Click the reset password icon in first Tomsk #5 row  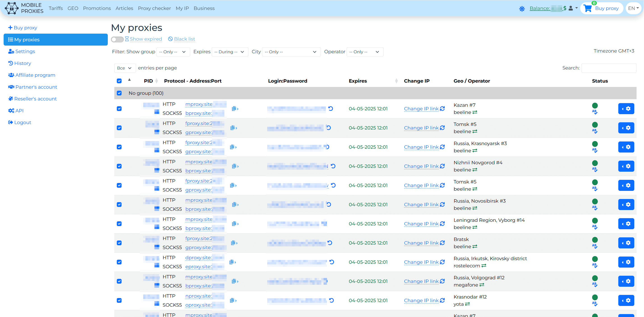click(329, 128)
